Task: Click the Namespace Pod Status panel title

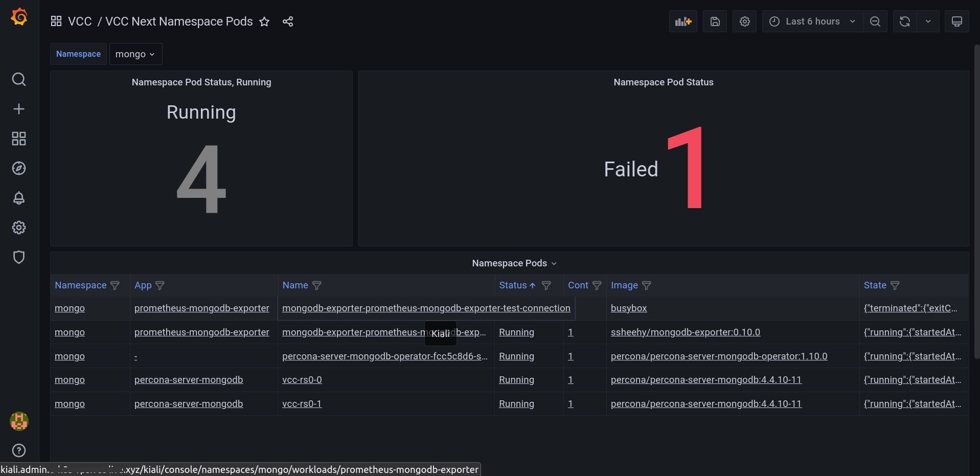Action: (664, 82)
